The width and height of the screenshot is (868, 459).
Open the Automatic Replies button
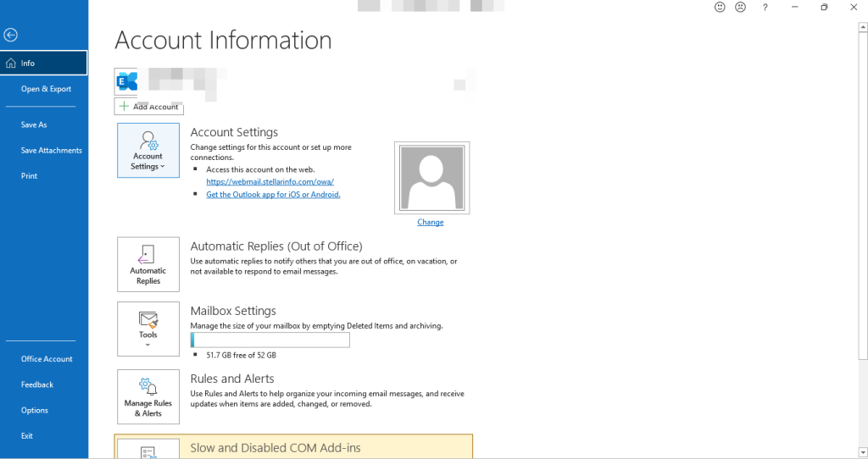[x=148, y=264]
